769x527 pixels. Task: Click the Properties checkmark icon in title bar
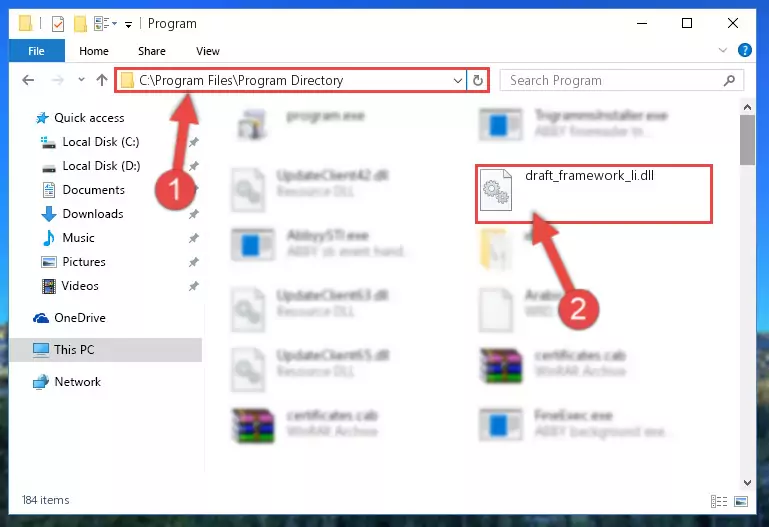point(58,24)
